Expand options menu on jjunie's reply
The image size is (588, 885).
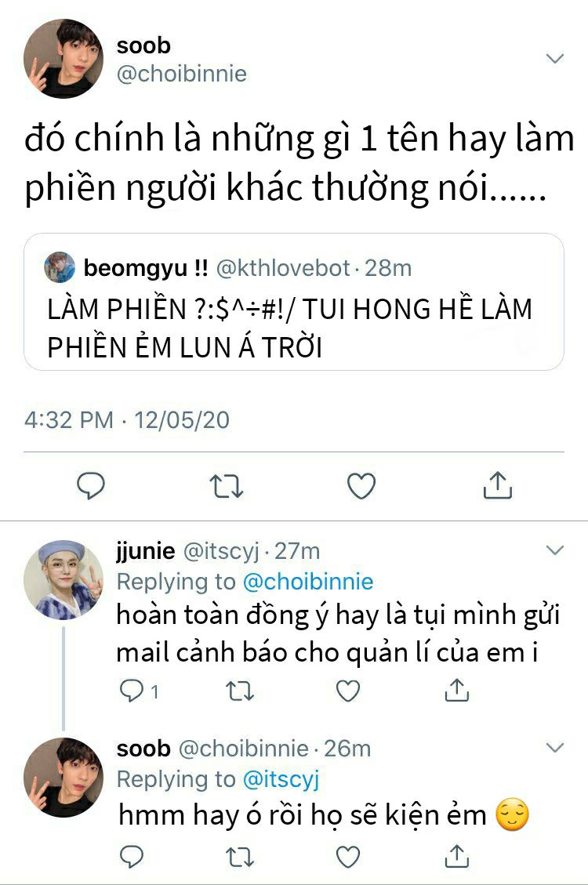[x=556, y=549]
